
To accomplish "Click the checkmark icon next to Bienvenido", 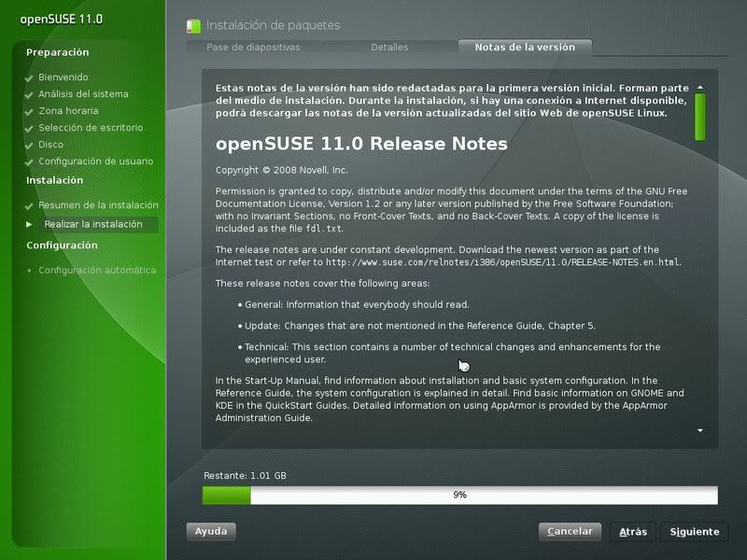I will coord(29,78).
